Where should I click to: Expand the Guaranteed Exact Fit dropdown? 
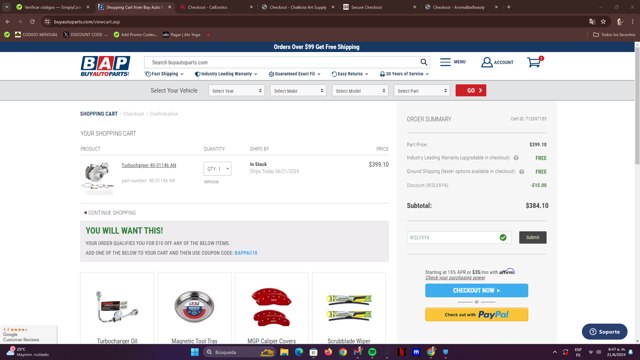pyautogui.click(x=294, y=74)
